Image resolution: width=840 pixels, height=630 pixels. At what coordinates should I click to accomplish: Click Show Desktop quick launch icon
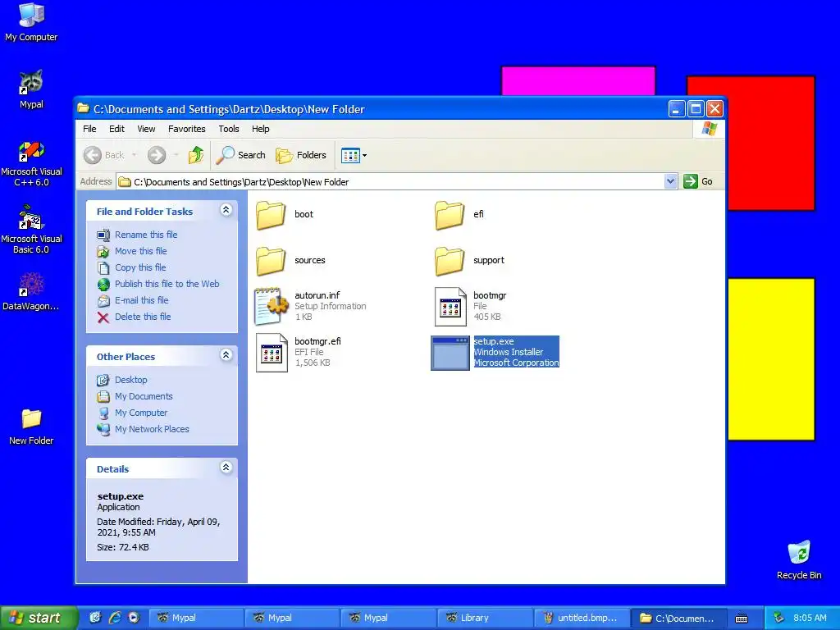coord(95,618)
